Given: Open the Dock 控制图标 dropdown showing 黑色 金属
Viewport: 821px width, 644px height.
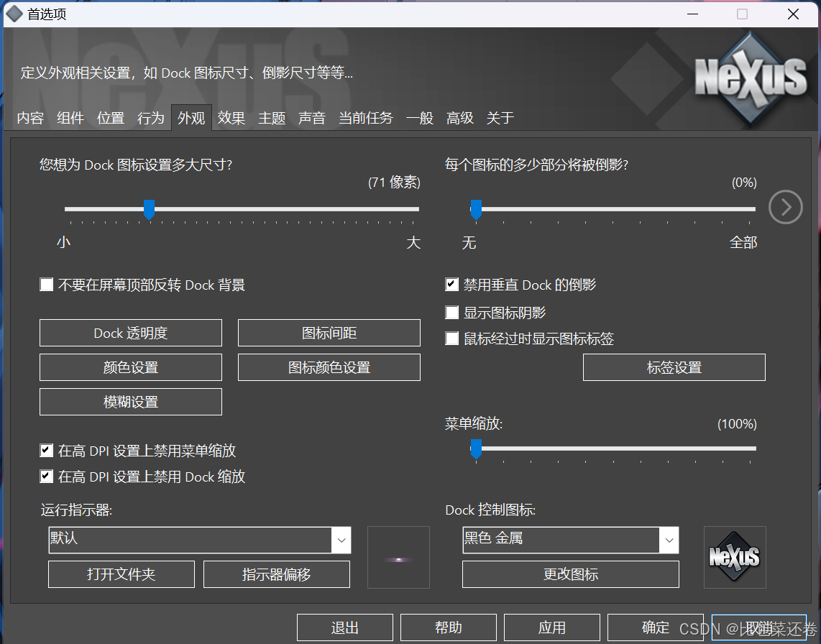Looking at the screenshot, I should [571, 540].
